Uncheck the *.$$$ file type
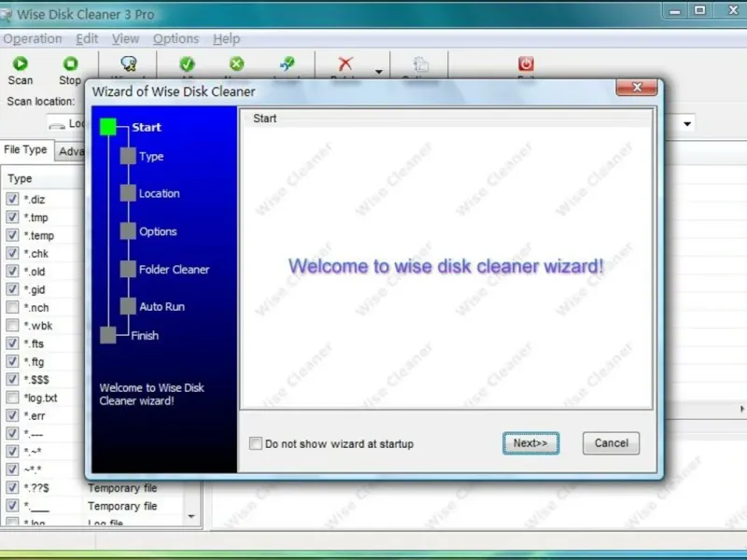 point(12,379)
